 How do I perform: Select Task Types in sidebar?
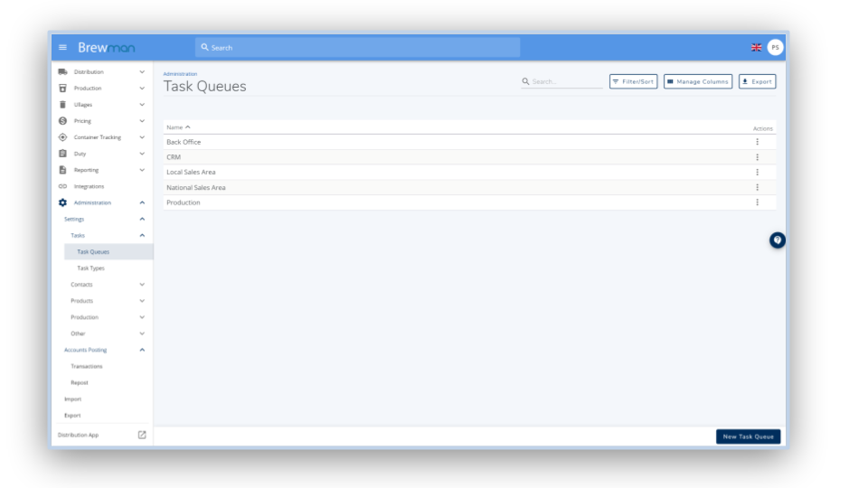[90, 267]
